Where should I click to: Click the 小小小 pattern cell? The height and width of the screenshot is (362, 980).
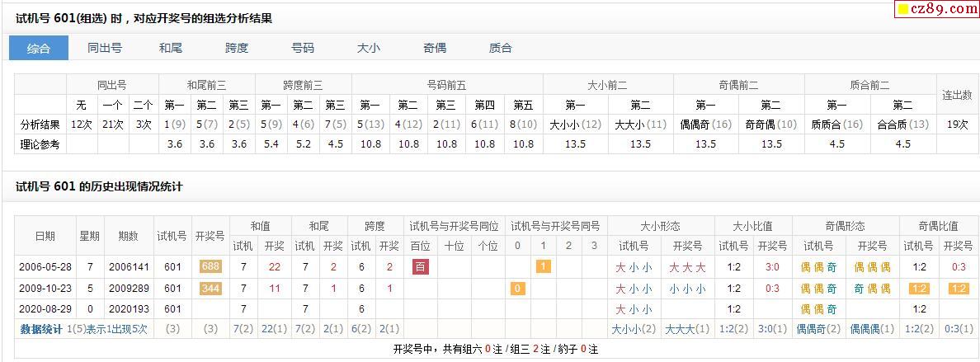click(687, 289)
